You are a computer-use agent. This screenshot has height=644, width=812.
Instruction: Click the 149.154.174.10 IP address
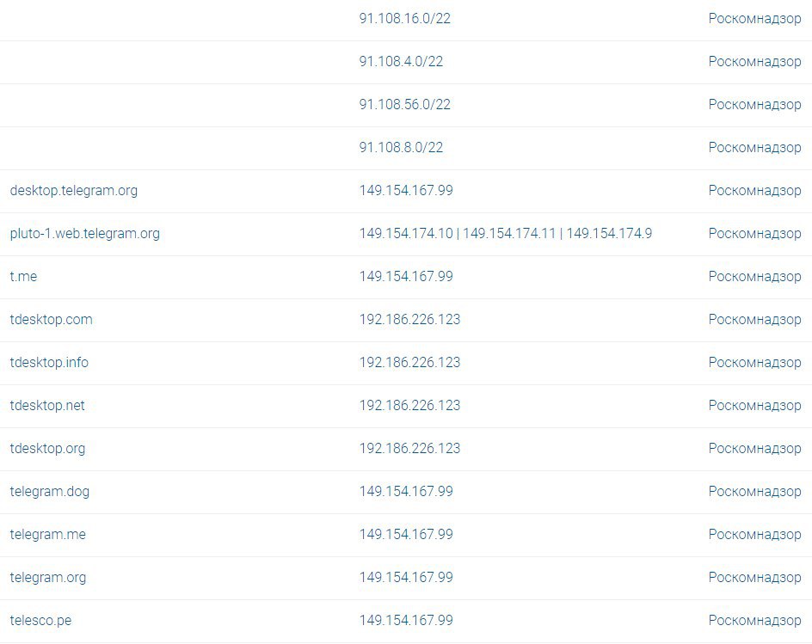(x=406, y=234)
